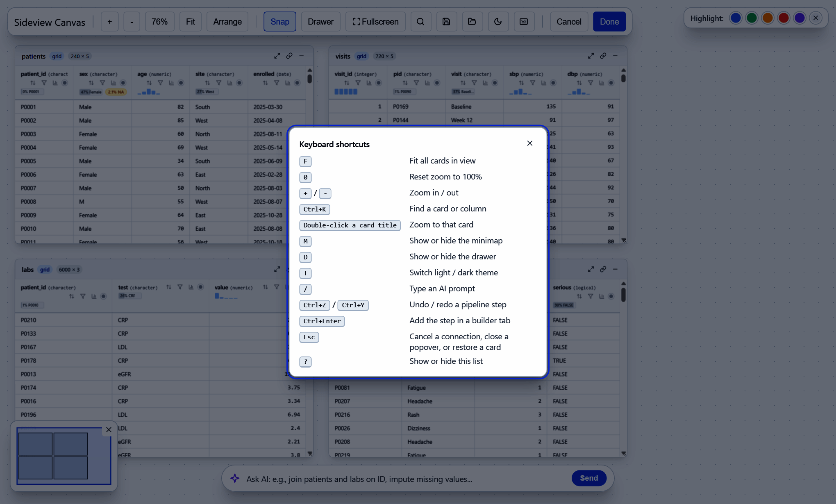836x504 pixels.
Task: Pick the blue highlight color
Action: 736,18
